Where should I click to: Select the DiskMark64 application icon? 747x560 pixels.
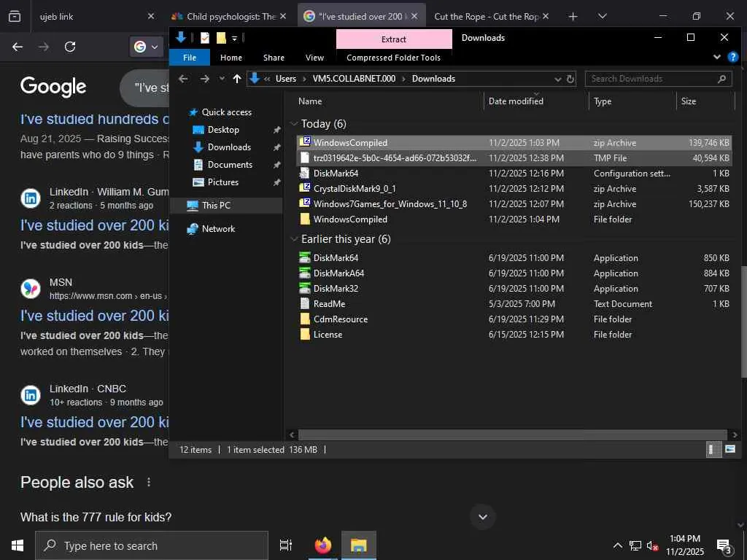[304, 257]
